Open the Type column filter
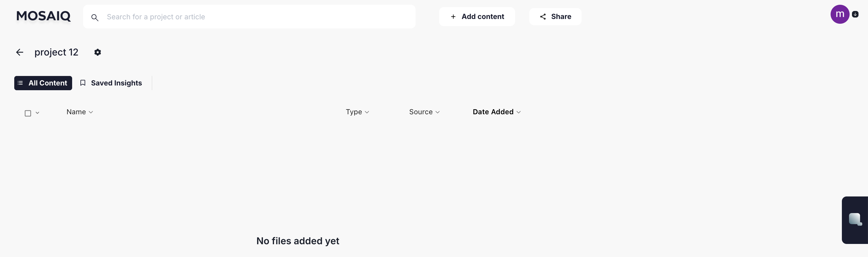The image size is (868, 257). click(x=357, y=112)
